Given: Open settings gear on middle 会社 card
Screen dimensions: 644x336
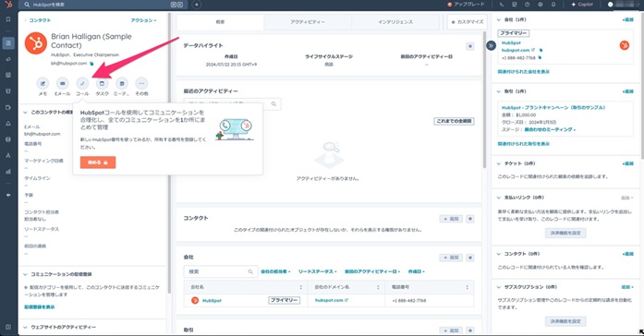Looking at the screenshot, I should tap(470, 258).
